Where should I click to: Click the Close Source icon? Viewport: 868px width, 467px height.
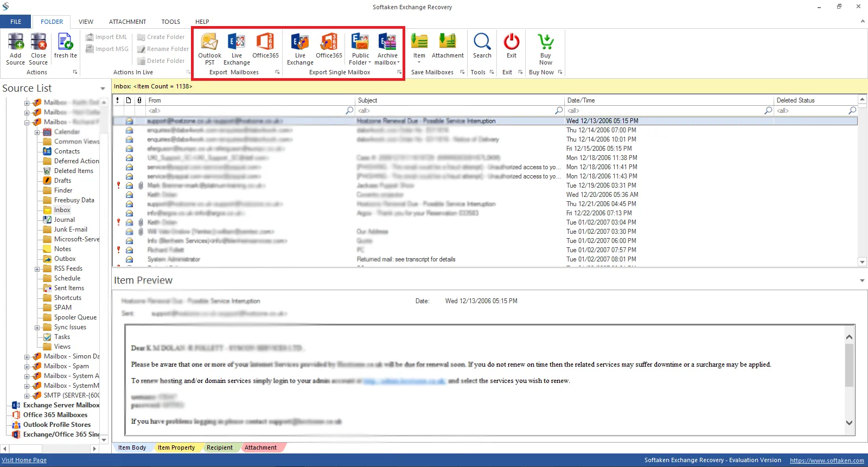(39, 49)
